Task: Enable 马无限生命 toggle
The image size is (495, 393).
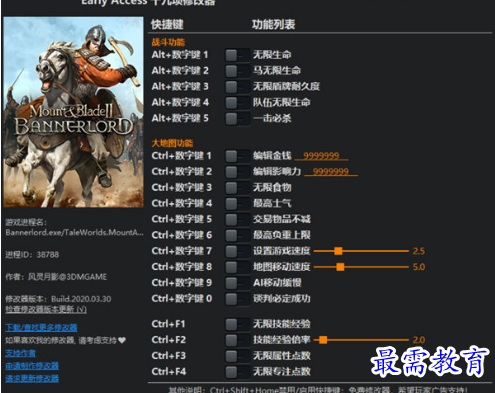Action: pyautogui.click(x=237, y=71)
